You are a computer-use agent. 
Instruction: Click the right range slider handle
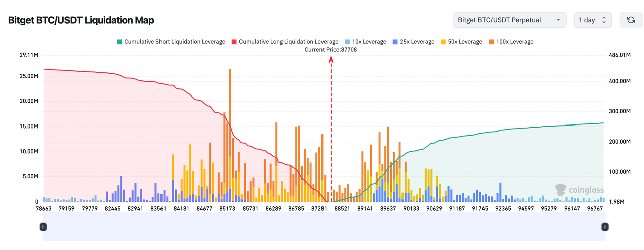605,227
